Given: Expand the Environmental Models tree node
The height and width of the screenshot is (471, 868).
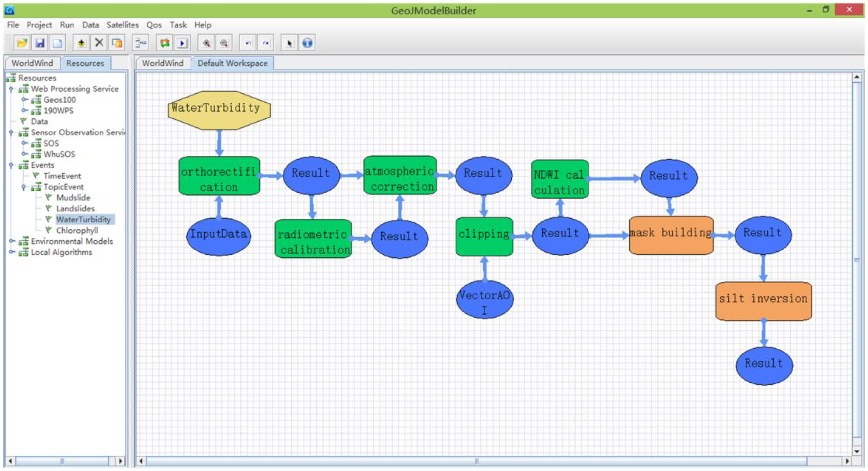Looking at the screenshot, I should pos(12,241).
